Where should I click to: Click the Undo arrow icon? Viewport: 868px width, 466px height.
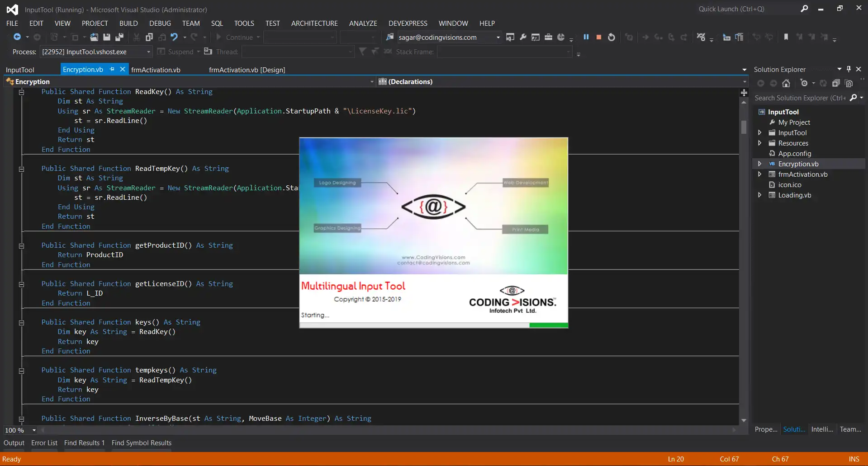[174, 37]
